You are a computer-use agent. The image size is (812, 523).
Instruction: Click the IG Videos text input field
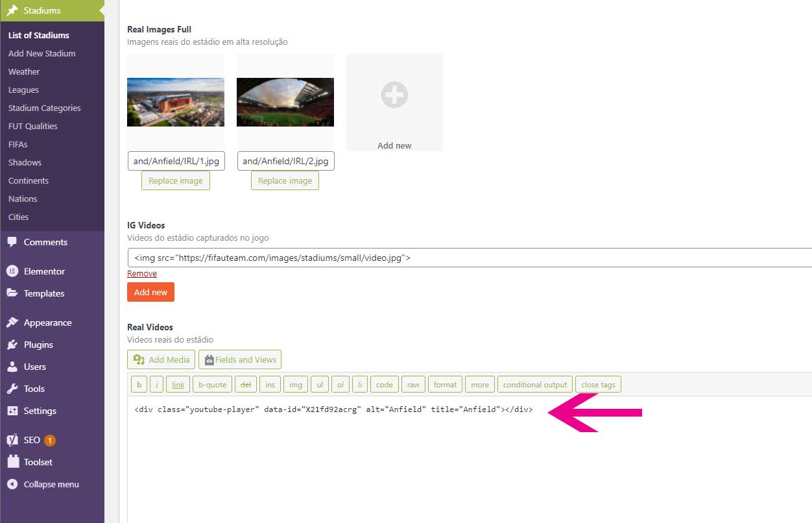click(x=470, y=258)
